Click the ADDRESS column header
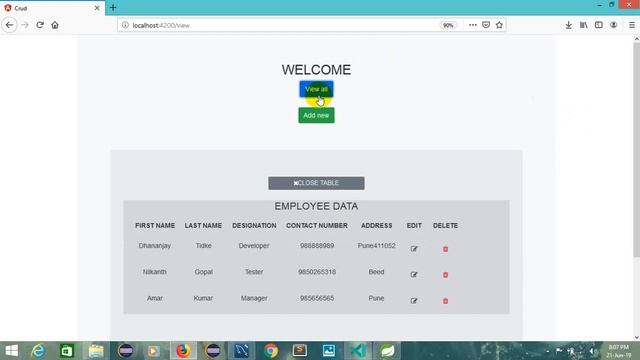This screenshot has width=640, height=360. [376, 225]
